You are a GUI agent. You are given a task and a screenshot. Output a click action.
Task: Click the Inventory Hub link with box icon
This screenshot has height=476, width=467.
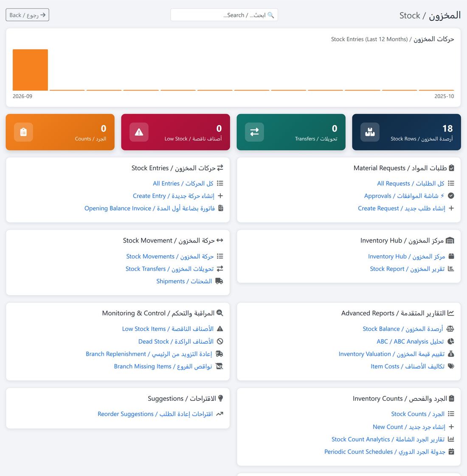(x=407, y=256)
